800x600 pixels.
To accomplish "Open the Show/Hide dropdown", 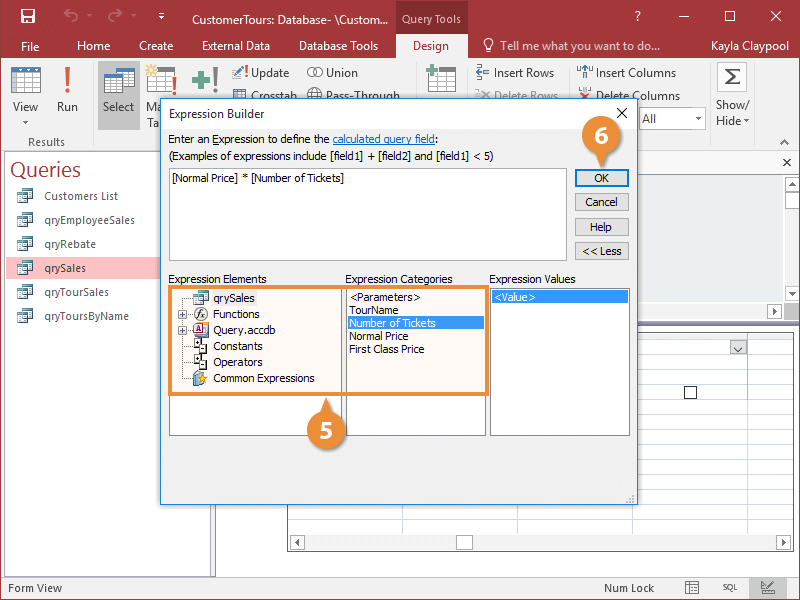I will coord(732,113).
